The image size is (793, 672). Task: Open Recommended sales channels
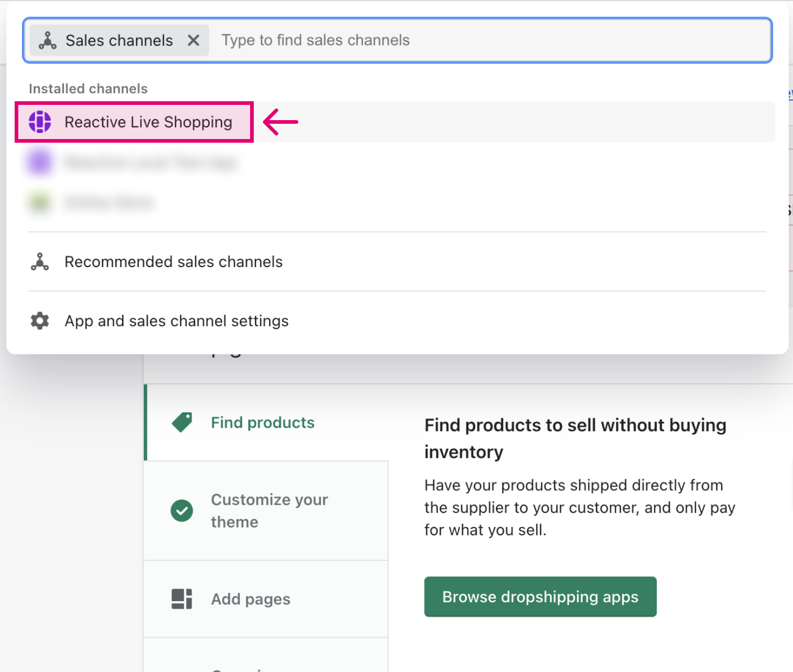pyautogui.click(x=397, y=262)
